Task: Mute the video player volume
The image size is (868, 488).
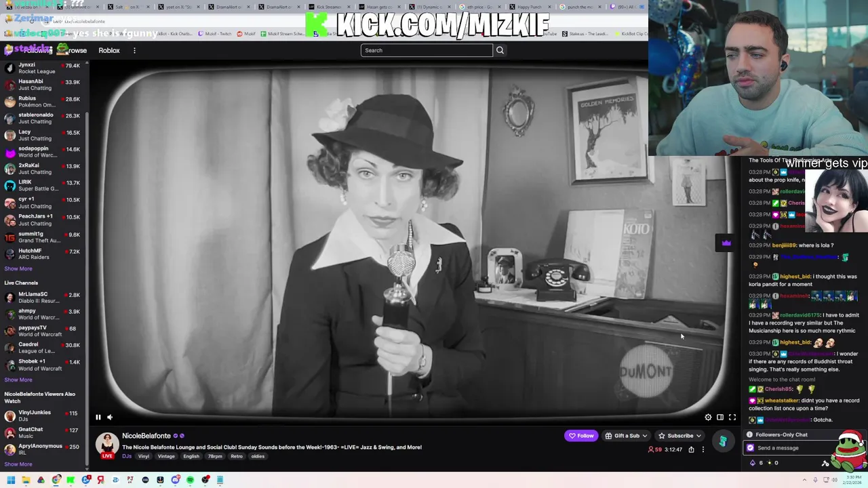Action: click(110, 418)
